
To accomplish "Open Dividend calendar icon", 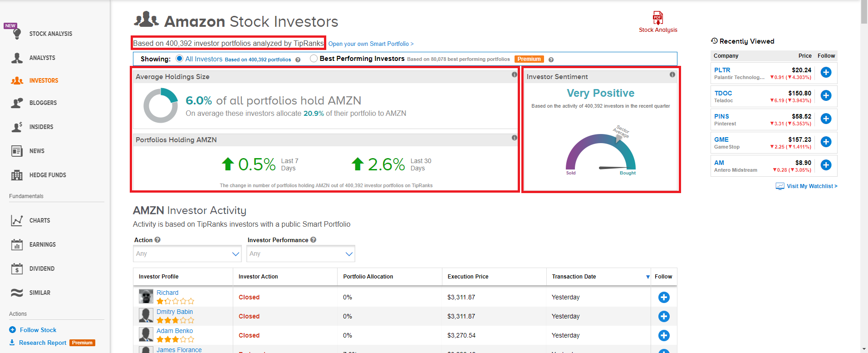I will tap(17, 268).
